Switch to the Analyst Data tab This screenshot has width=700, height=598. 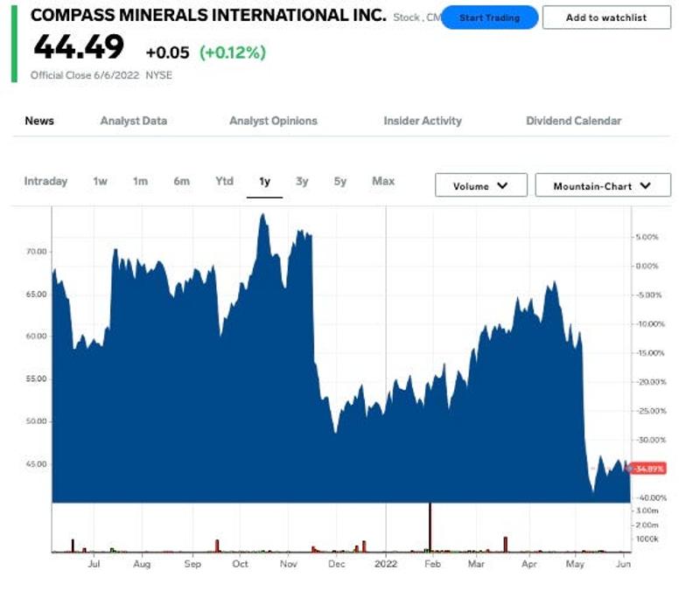(x=133, y=122)
